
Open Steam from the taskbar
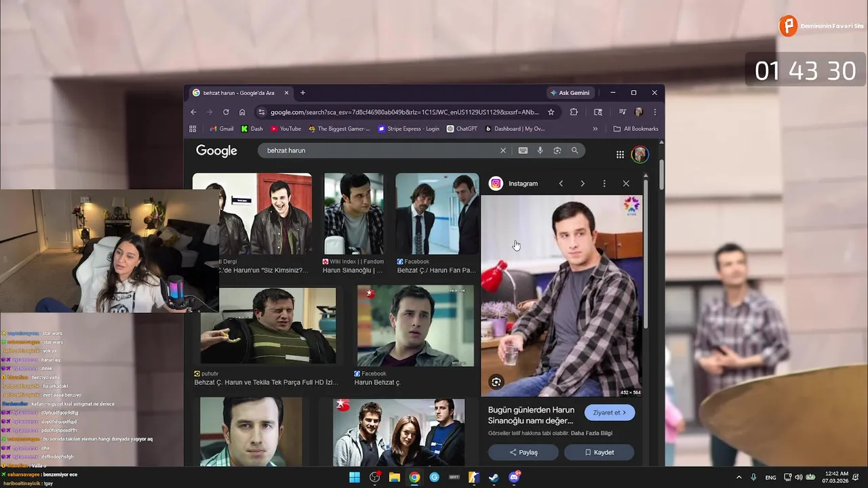click(x=494, y=477)
